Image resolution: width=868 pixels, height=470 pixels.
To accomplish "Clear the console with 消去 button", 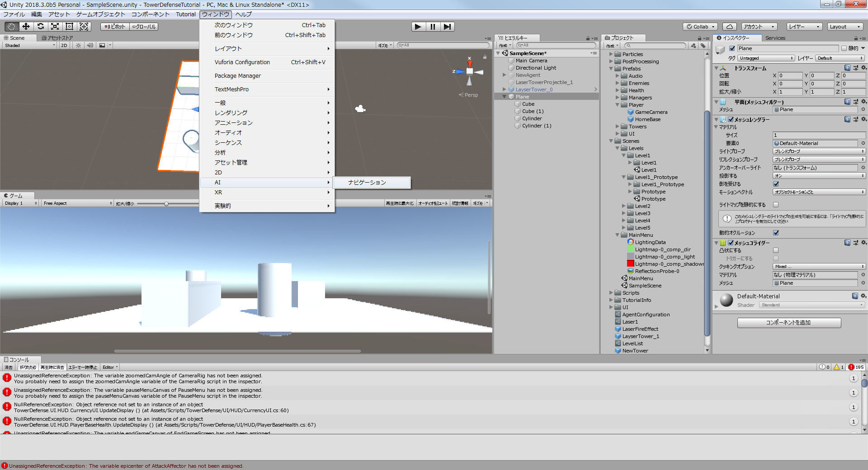I will 9,367.
